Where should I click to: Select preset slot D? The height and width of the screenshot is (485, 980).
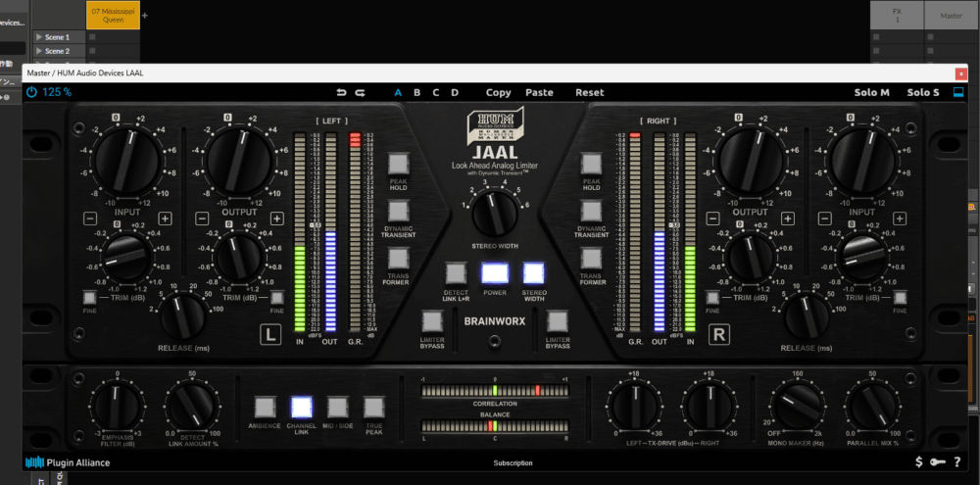[x=455, y=92]
